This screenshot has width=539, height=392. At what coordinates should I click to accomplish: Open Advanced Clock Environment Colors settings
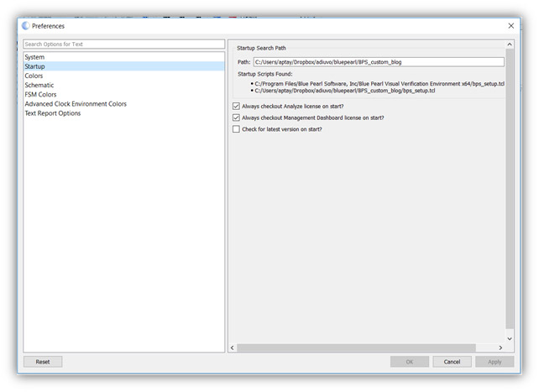pyautogui.click(x=76, y=104)
